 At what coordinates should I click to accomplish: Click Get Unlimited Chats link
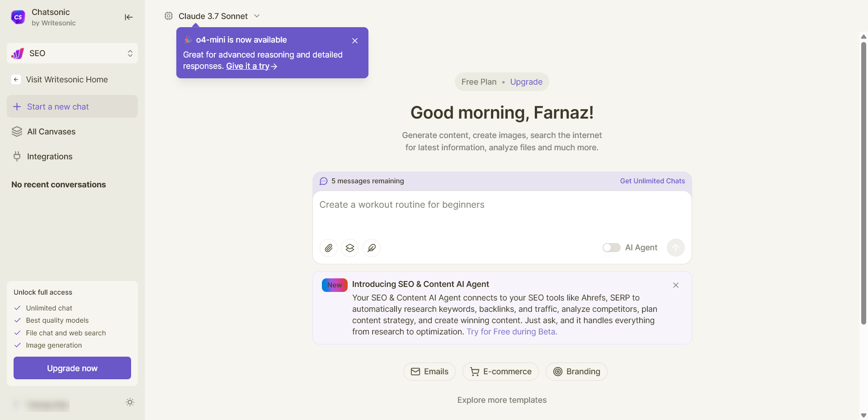(652, 181)
